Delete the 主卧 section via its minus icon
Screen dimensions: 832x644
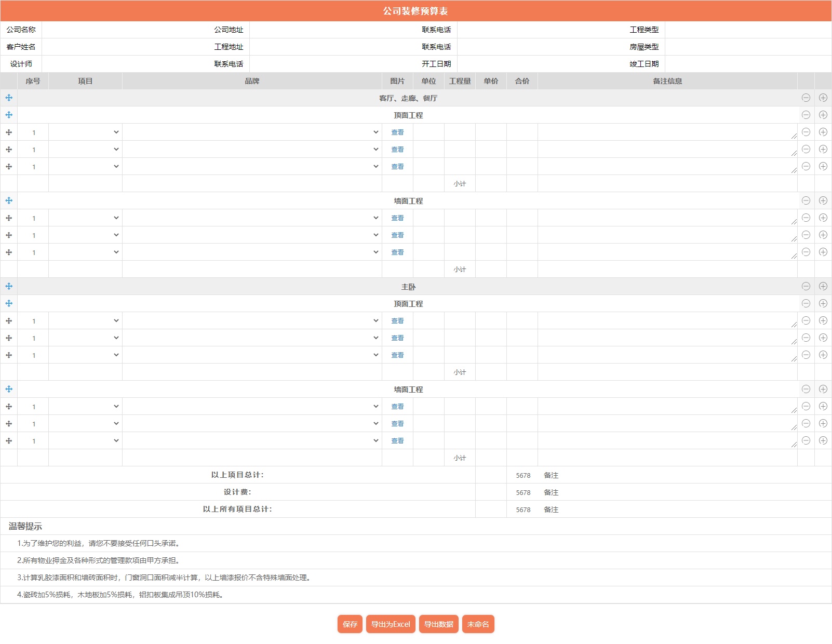[806, 286]
